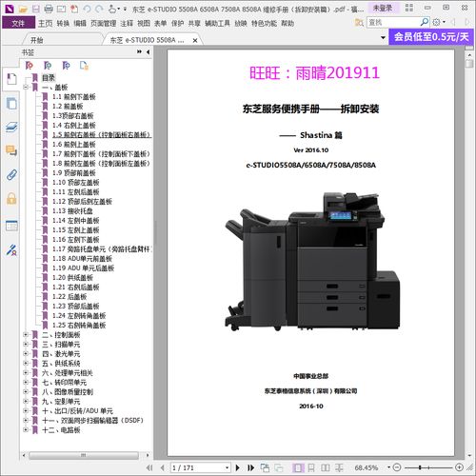Click the Print icon in quick toolbar
Image resolution: width=476 pixels, height=476 pixels.
pos(49,9)
